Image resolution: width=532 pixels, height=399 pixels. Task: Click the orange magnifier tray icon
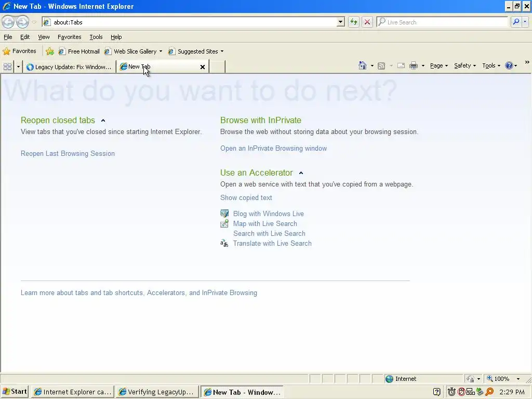pos(489,392)
